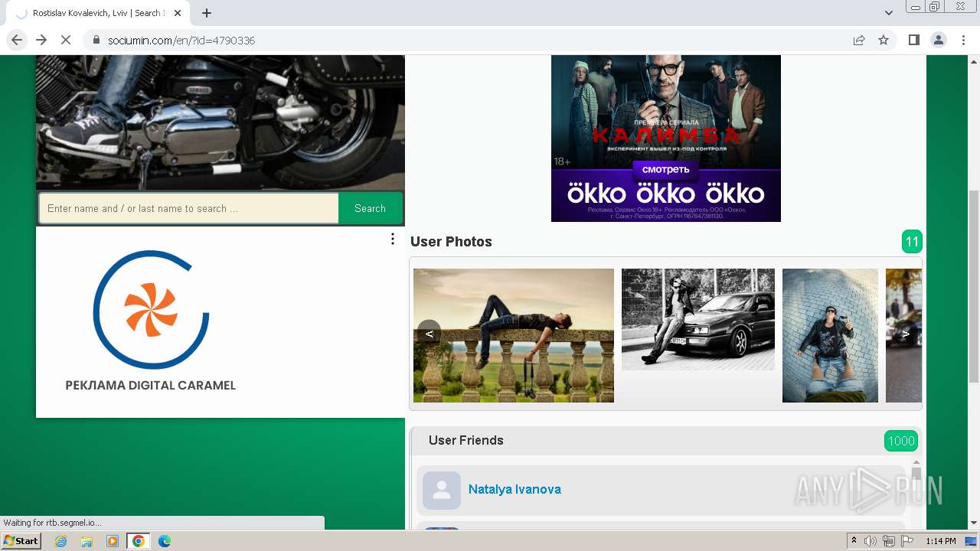This screenshot has width=980, height=551.
Task: Open a new browser tab
Action: [207, 13]
